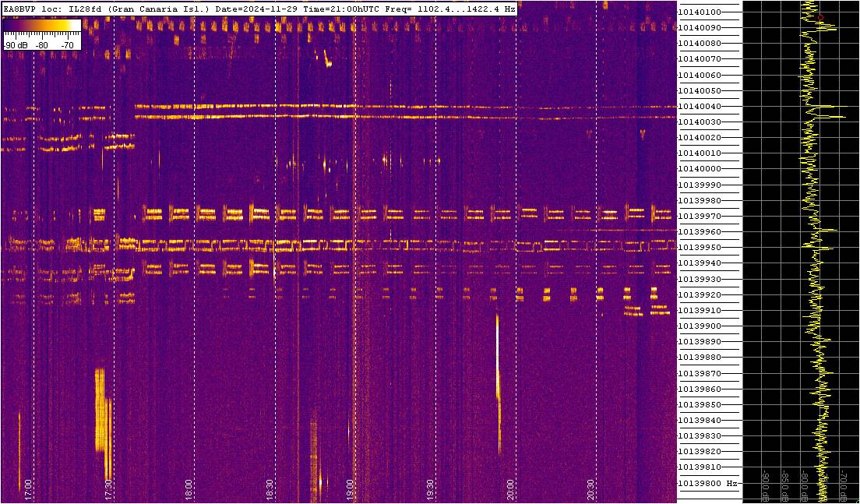The height and width of the screenshot is (504, 860).
Task: Select frequency label 10139910
Action: [x=700, y=310]
